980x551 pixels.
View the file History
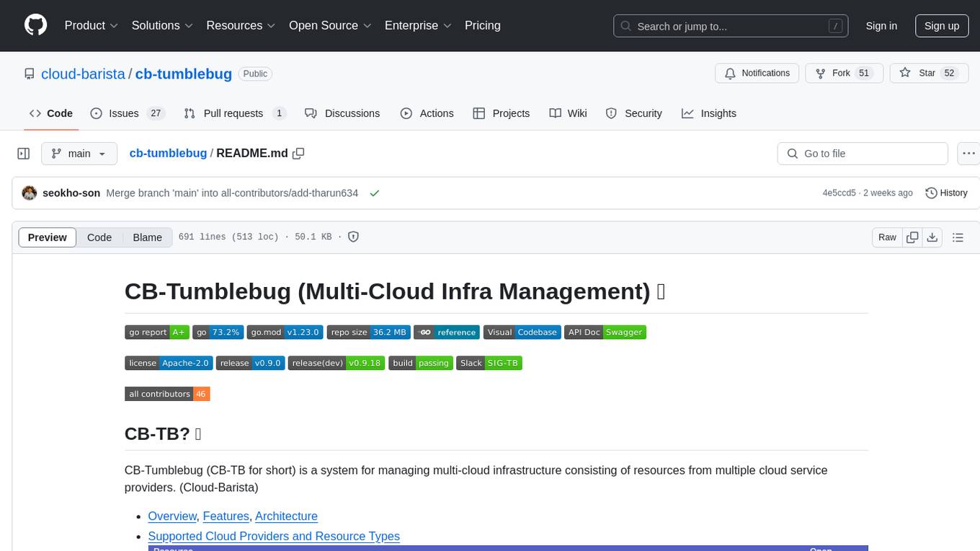click(x=946, y=193)
